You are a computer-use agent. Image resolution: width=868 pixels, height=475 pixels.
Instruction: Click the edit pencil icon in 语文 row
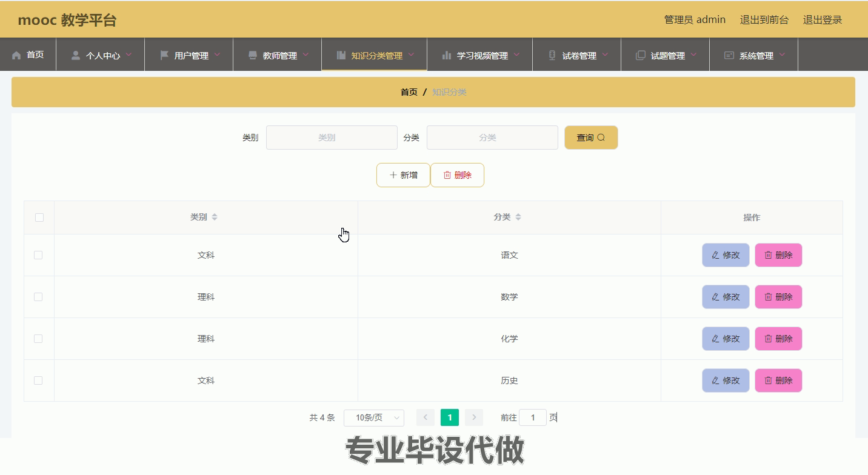[x=715, y=255]
